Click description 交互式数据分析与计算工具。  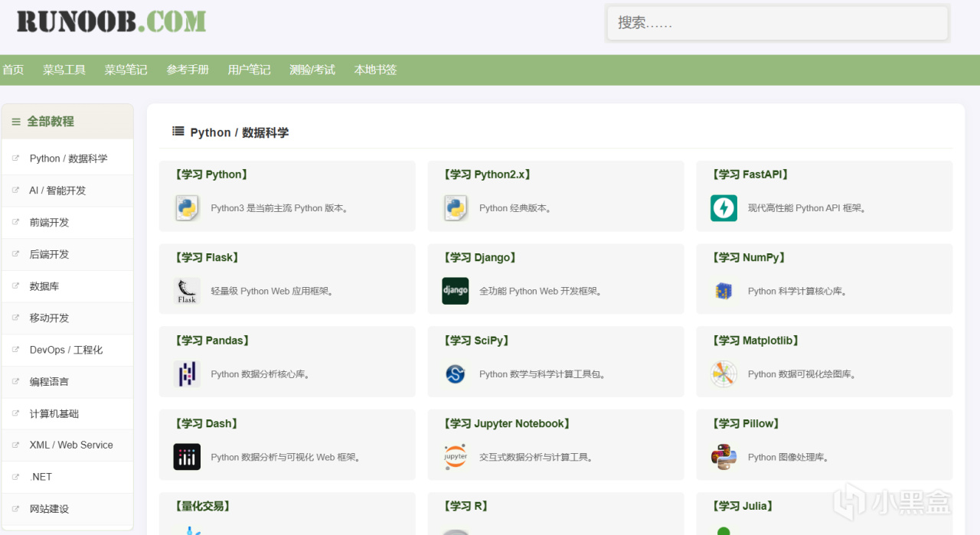coord(538,458)
